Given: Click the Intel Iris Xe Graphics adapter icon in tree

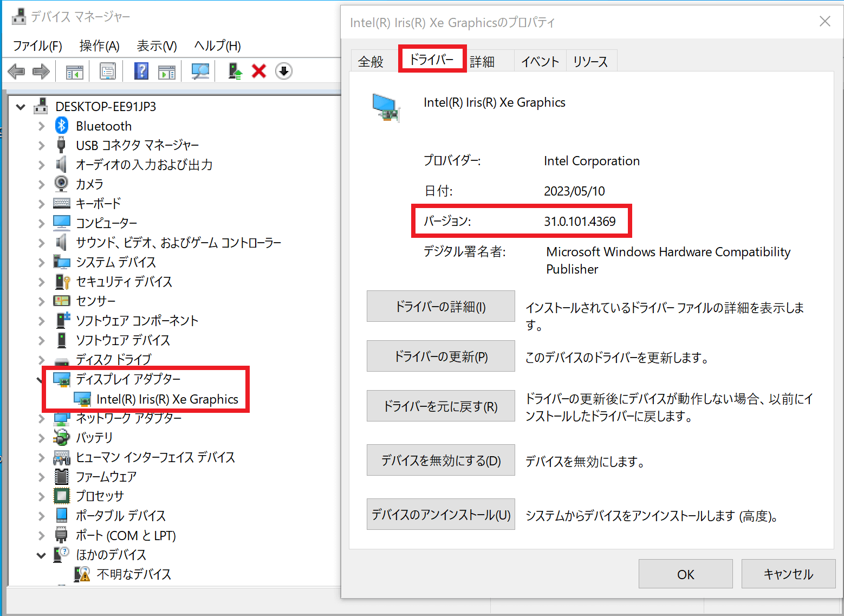Looking at the screenshot, I should click(x=82, y=400).
